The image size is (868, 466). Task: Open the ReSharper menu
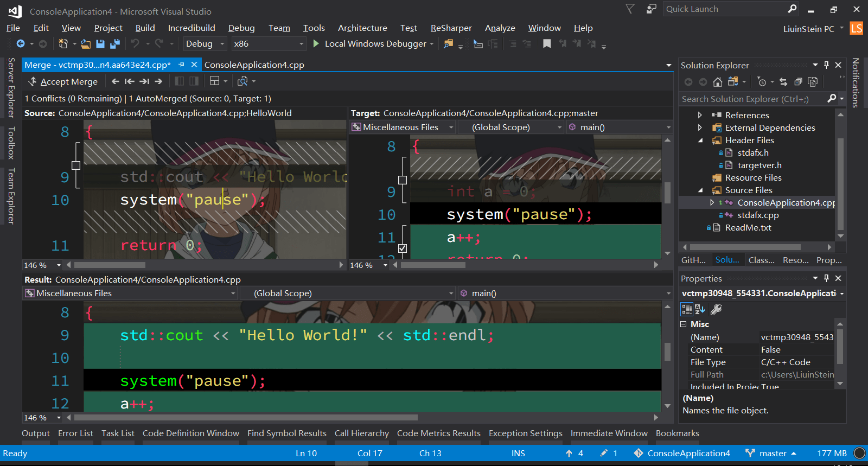tap(451, 28)
